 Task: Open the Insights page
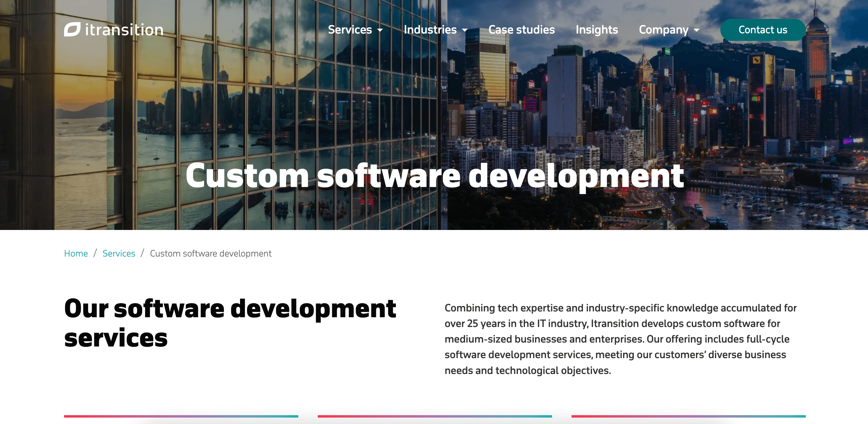pyautogui.click(x=597, y=30)
